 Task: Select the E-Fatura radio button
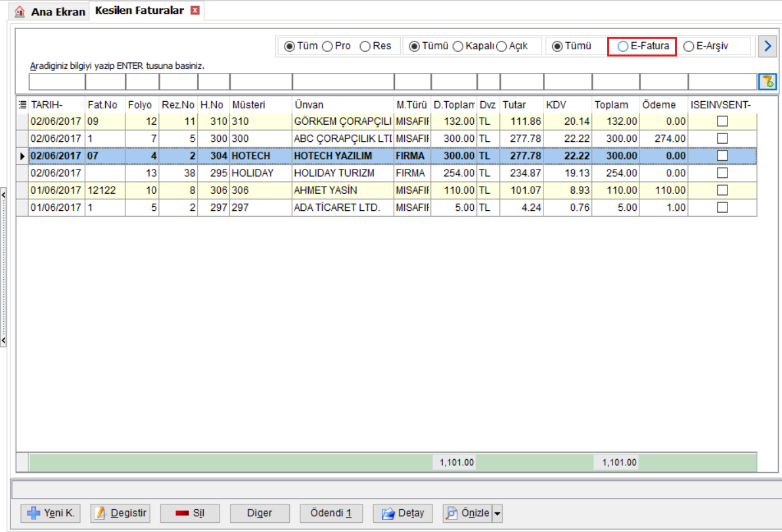click(x=622, y=47)
